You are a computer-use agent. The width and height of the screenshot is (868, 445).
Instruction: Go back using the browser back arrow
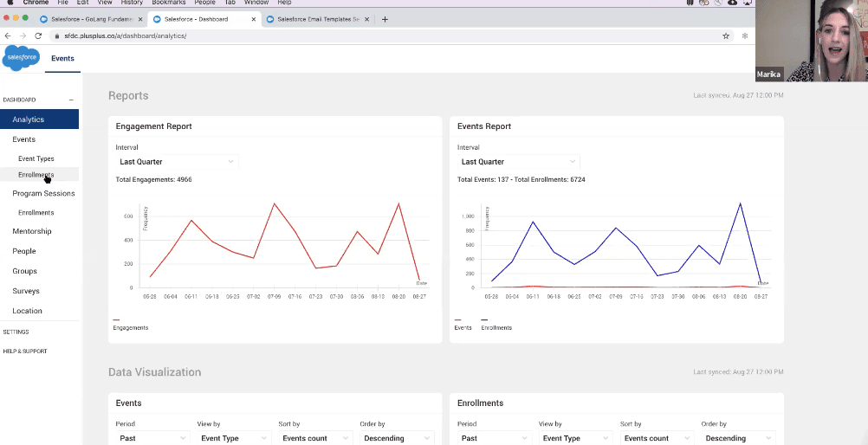tap(8, 35)
